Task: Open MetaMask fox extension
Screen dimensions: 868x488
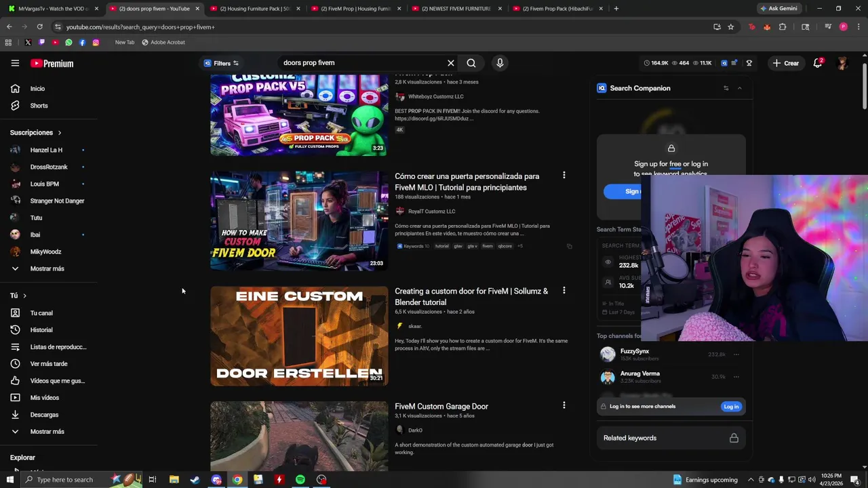Action: point(767,27)
